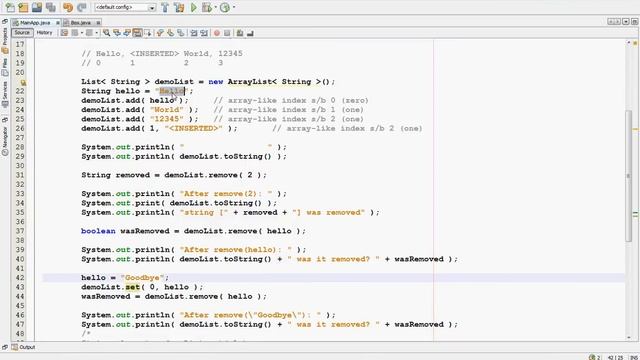Open the Files side panel tab
Viewport: 640px width, 360px height.
click(x=5, y=67)
